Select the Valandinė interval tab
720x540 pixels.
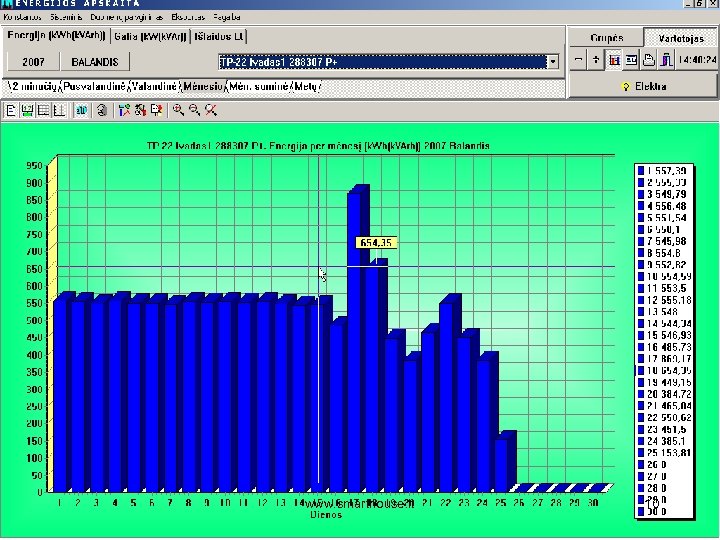pyautogui.click(x=155, y=86)
